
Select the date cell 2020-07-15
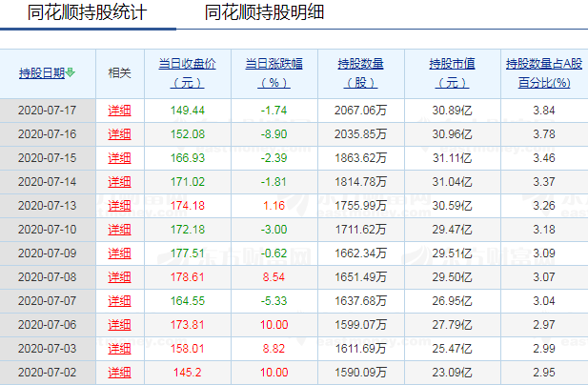point(48,158)
